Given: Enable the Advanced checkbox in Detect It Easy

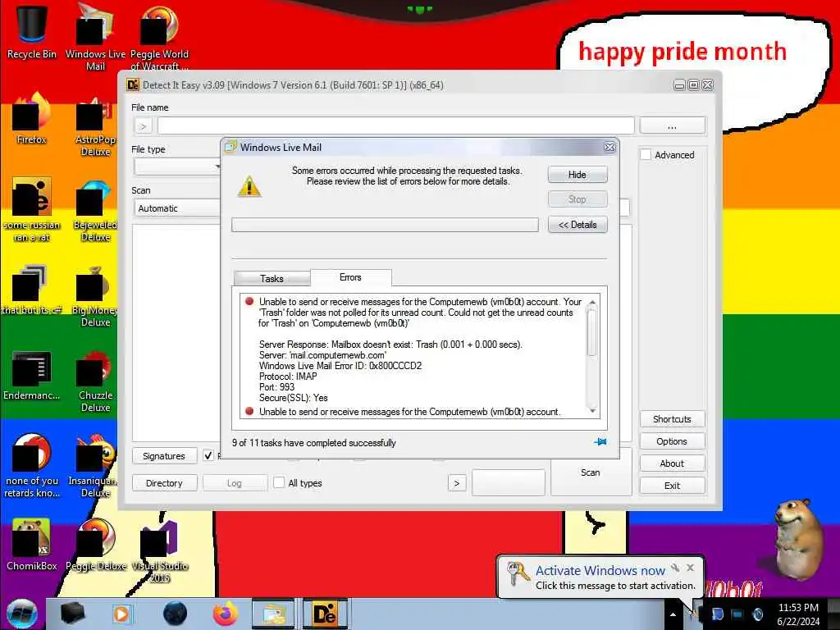Looking at the screenshot, I should [x=646, y=155].
